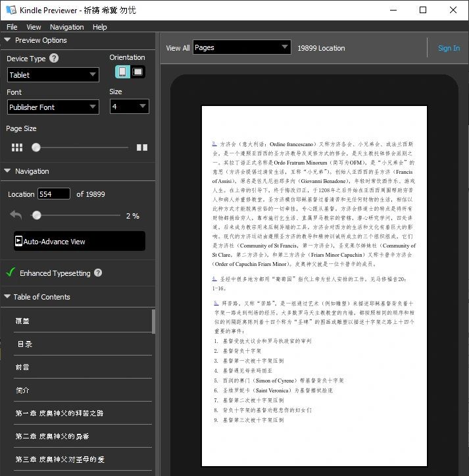
Task: Open the File menu
Action: [x=12, y=27]
